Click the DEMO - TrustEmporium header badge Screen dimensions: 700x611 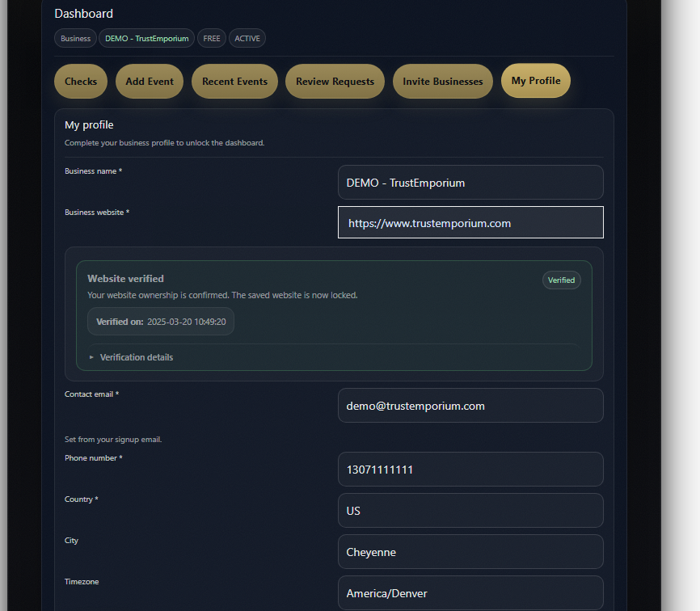point(147,38)
